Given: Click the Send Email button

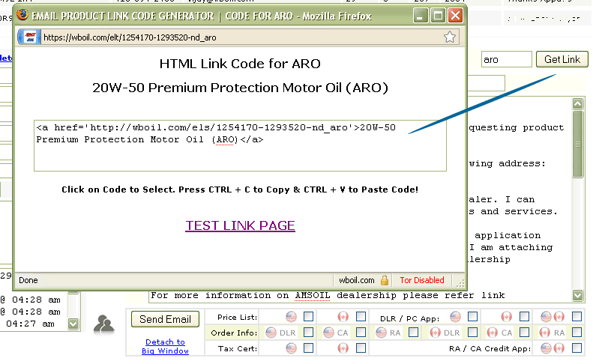Looking at the screenshot, I should click(165, 319).
